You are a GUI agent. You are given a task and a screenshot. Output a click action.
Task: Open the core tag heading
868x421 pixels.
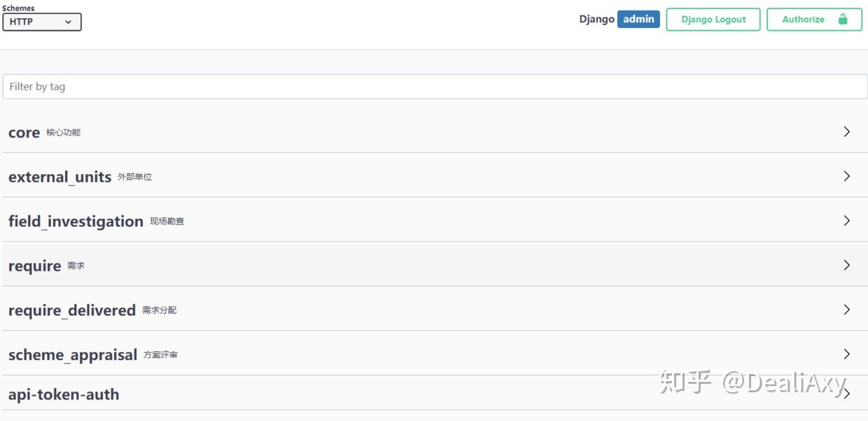coord(24,133)
